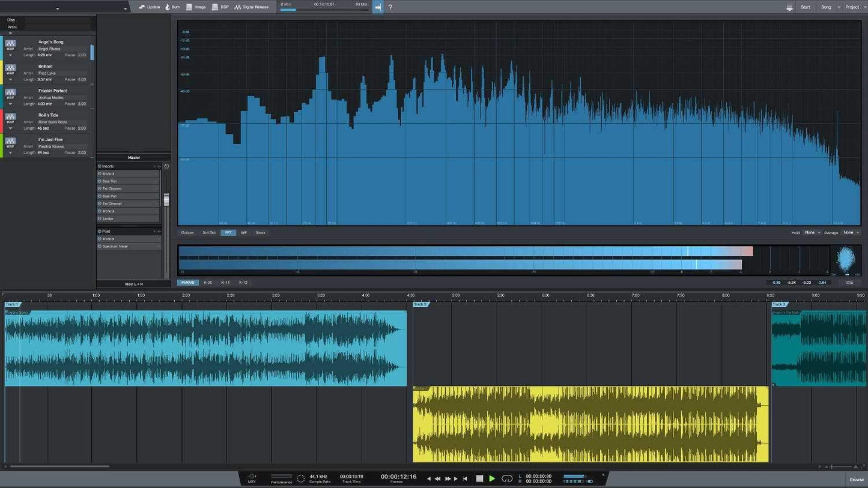
Task: Switch spectrum display to 3rd Oct tab
Action: [208, 232]
